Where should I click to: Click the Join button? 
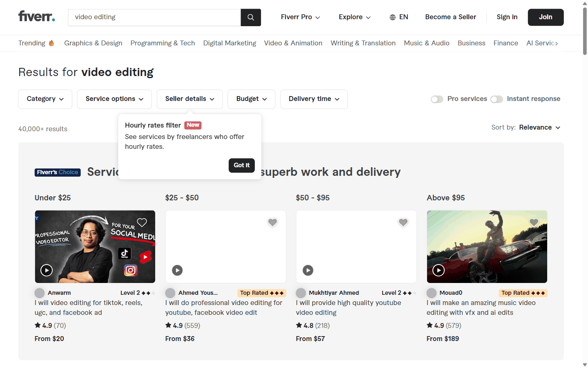click(x=546, y=17)
